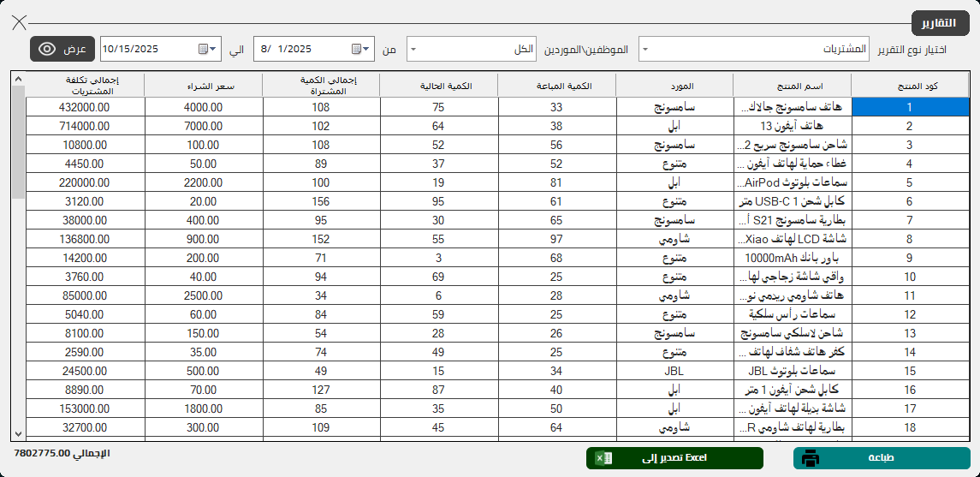Screen dimensions: 980x477
Task: Select product name سماعات رأس سلكية
Action: coord(792,314)
